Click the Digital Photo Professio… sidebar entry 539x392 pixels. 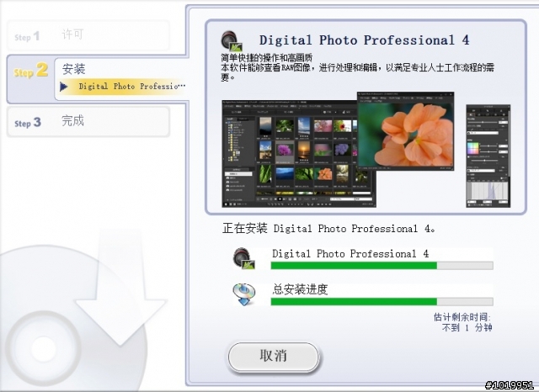[x=132, y=86]
